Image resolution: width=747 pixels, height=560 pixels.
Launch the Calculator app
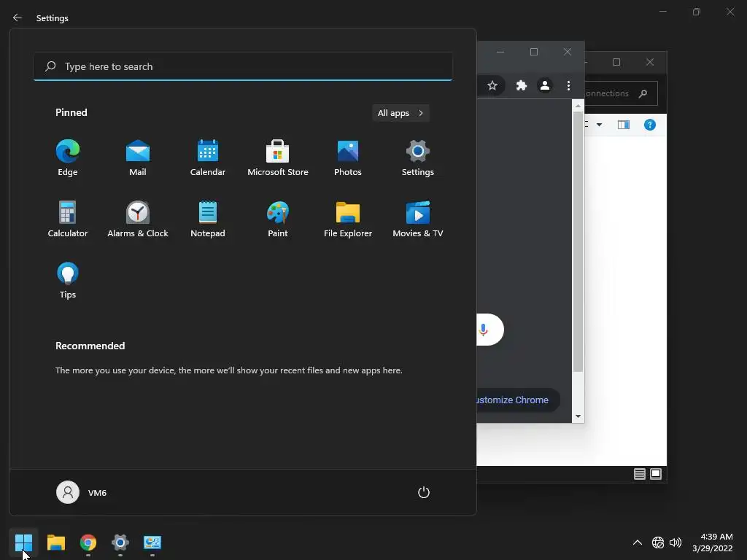(x=68, y=219)
